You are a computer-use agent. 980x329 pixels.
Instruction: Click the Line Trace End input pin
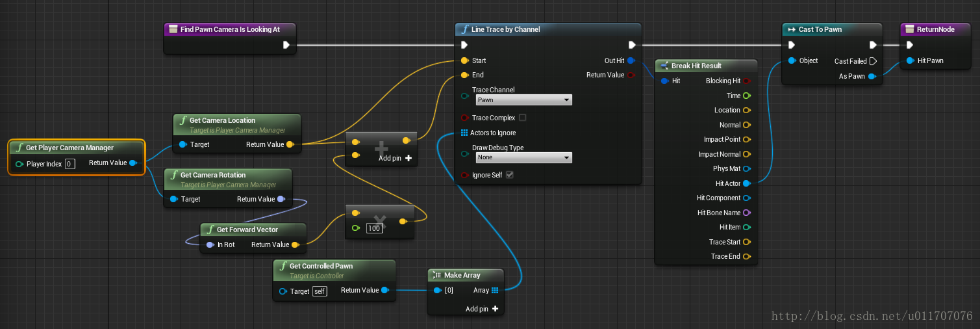(464, 75)
